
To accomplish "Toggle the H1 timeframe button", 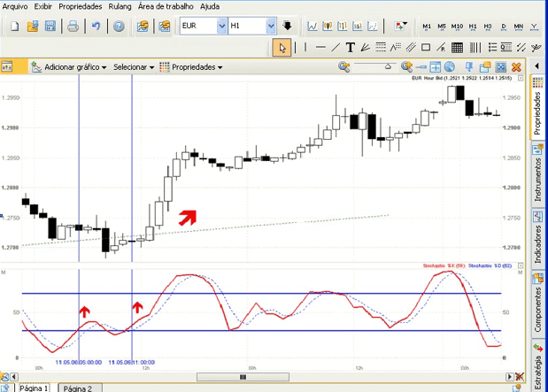I will pos(472,26).
